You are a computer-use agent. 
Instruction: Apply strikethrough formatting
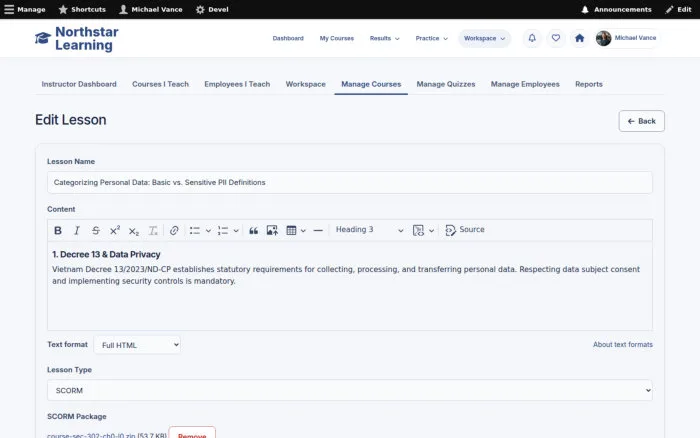pos(96,230)
